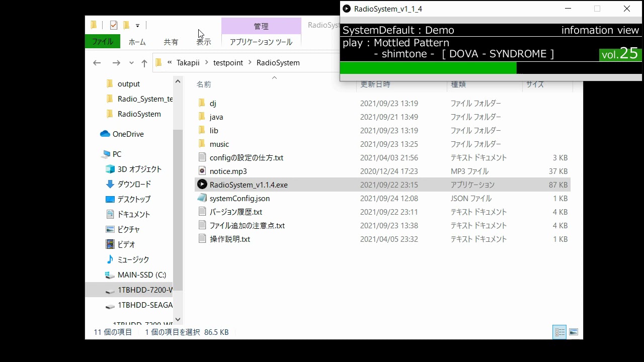Click the ビデオ film icon in sidebar
The width and height of the screenshot is (644, 362).
pyautogui.click(x=110, y=244)
